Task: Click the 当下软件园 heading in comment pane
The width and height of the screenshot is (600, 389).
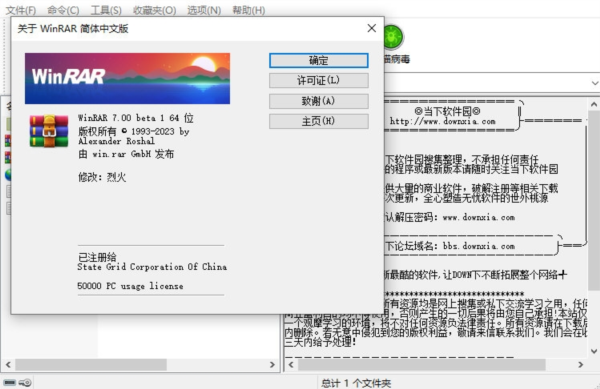Action: [x=447, y=112]
